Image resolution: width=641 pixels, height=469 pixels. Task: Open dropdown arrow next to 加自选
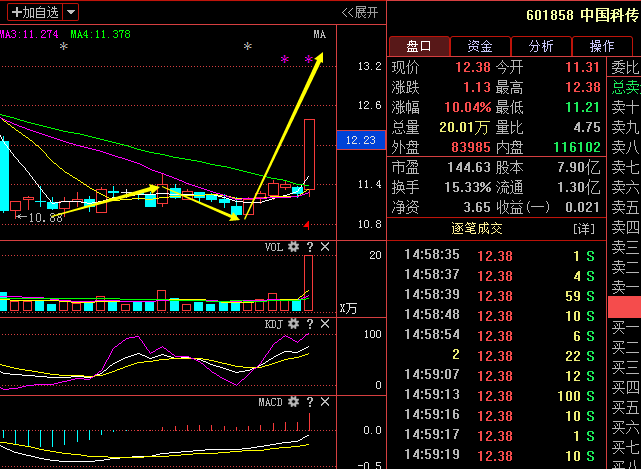[x=70, y=13]
